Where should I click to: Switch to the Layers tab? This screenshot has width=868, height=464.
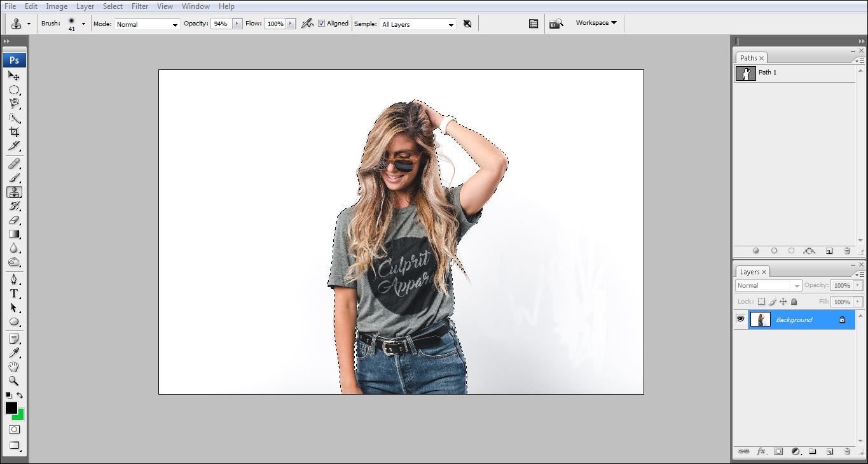tap(753, 272)
